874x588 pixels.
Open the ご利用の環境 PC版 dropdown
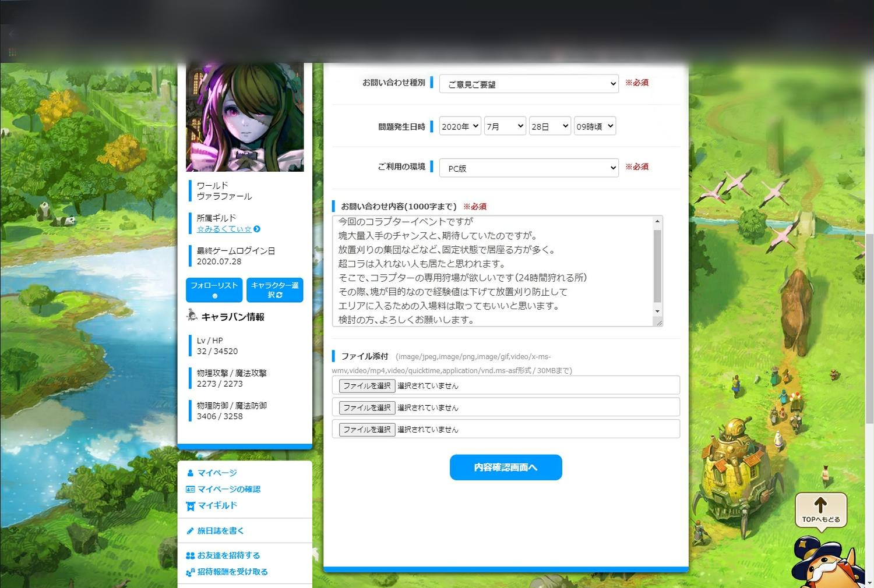click(x=528, y=168)
